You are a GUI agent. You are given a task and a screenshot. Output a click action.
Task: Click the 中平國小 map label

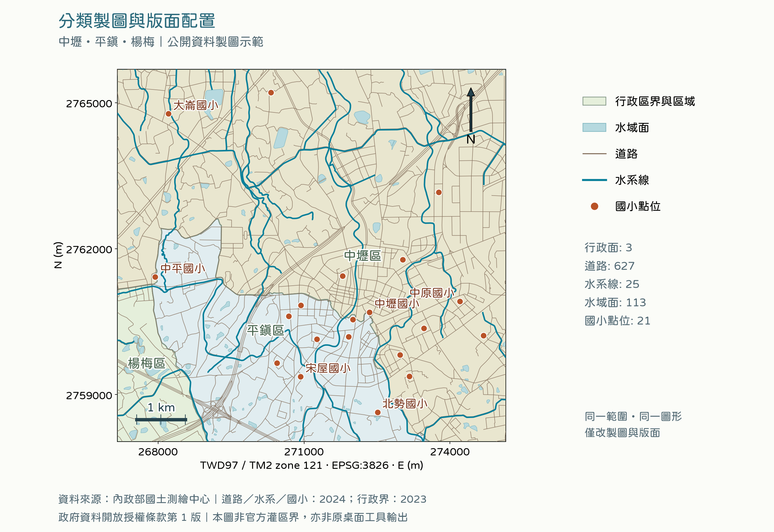click(183, 268)
